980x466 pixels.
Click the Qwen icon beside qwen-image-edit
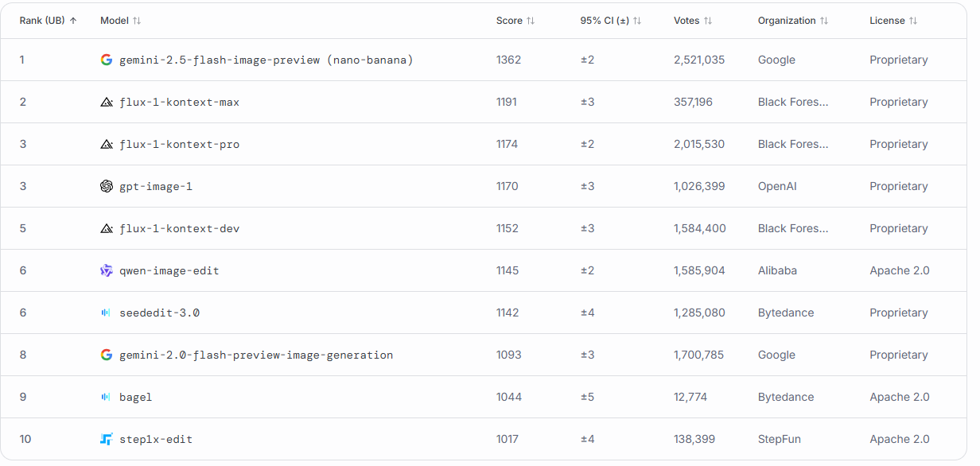click(107, 270)
